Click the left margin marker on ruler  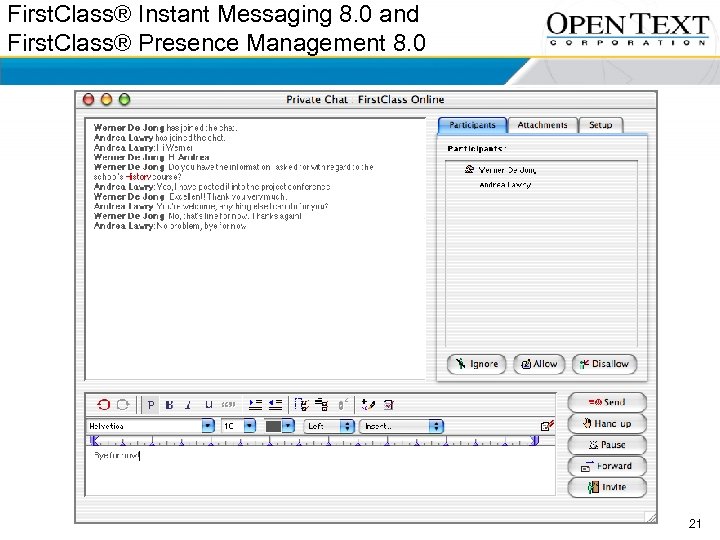click(94, 441)
